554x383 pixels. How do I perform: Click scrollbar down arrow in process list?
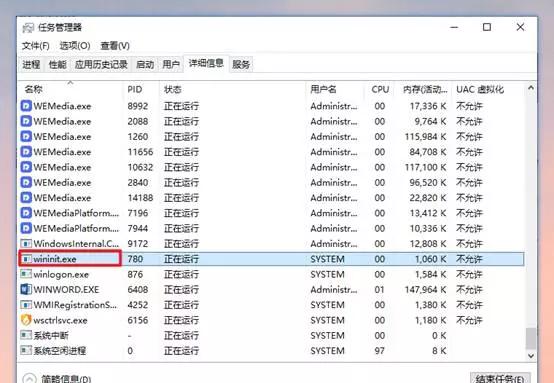pyautogui.click(x=531, y=356)
